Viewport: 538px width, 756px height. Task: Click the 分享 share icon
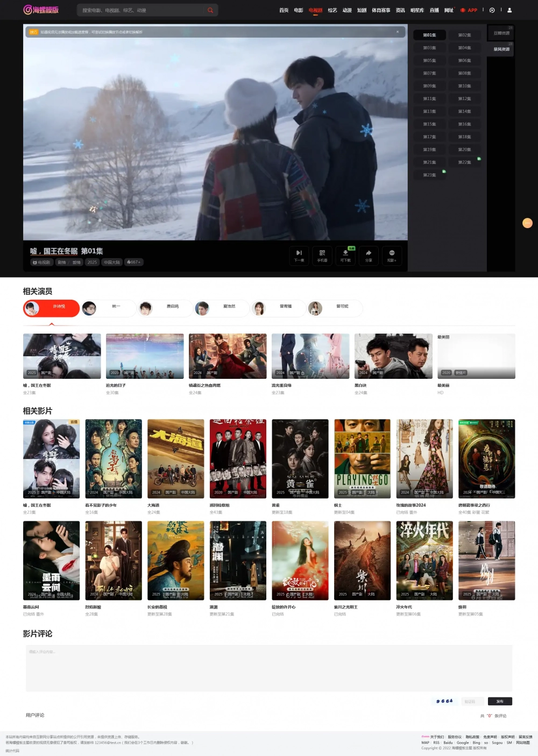point(369,255)
